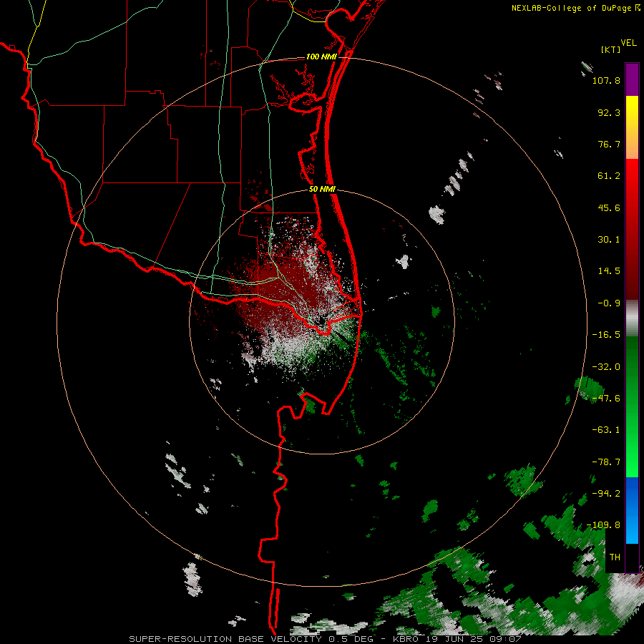Click the TH legend label
This screenshot has height=644, width=644.
click(615, 557)
